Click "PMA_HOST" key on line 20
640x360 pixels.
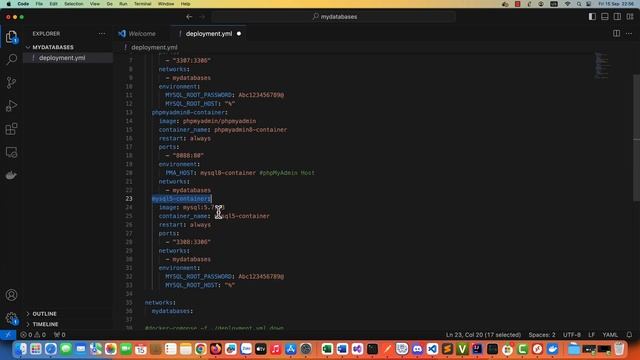coord(179,173)
